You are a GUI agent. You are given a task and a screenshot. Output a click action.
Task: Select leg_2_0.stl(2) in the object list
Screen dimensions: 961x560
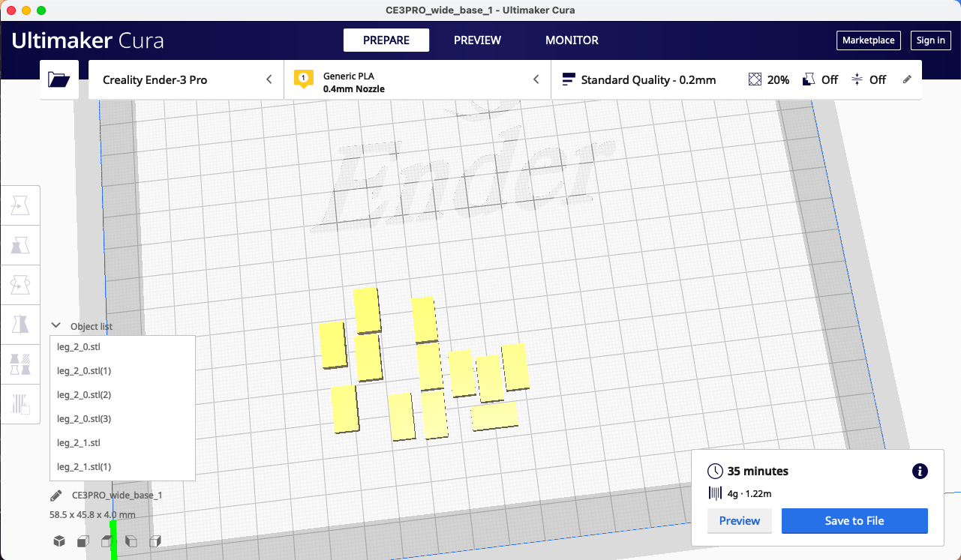point(122,395)
